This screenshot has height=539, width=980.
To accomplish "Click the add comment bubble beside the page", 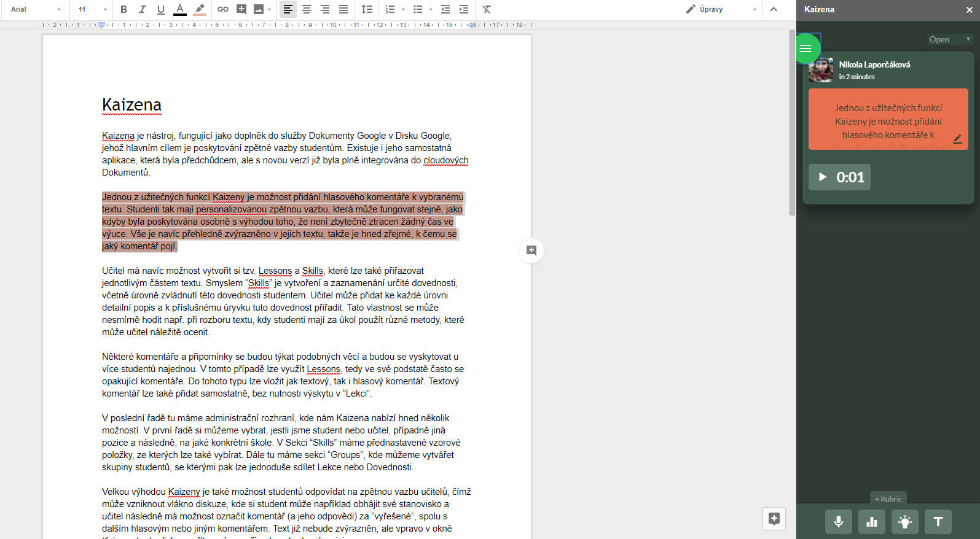I will pyautogui.click(x=531, y=250).
